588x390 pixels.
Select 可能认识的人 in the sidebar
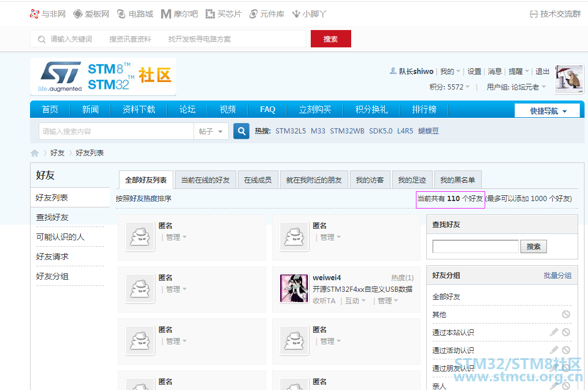point(61,237)
